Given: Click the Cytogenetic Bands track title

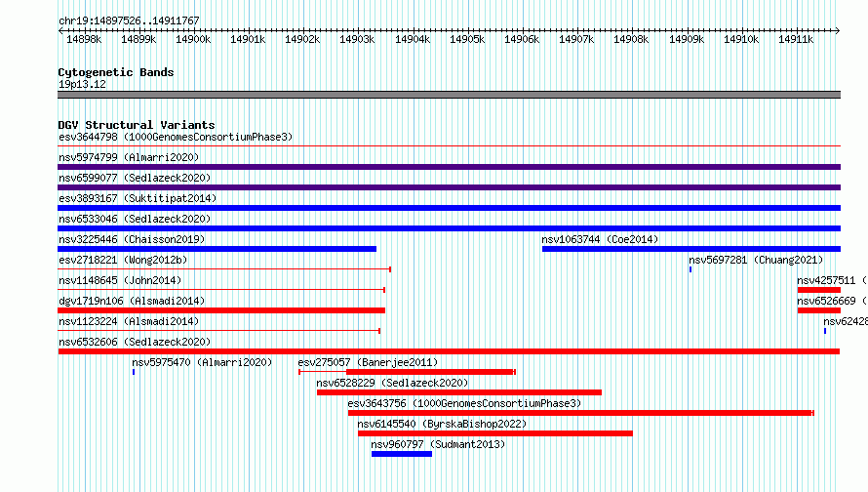Looking at the screenshot, I should point(116,72).
